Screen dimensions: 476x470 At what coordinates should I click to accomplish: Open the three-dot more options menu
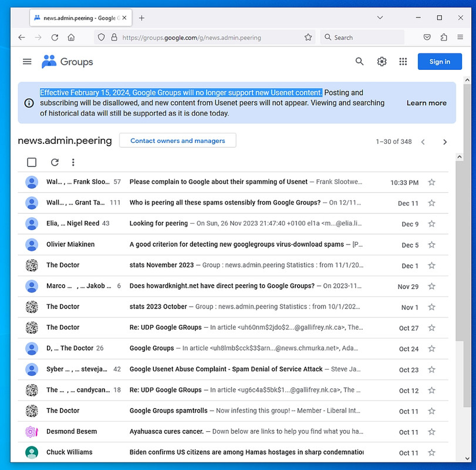[x=73, y=162]
